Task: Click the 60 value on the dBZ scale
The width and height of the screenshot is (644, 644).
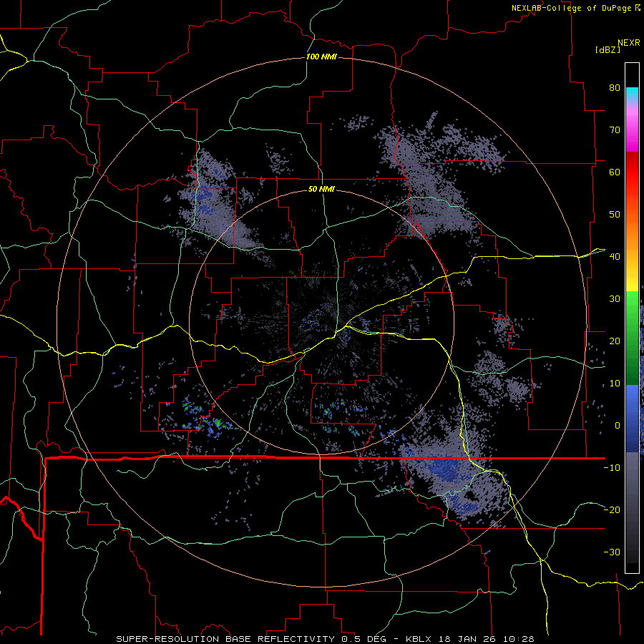Action: pos(615,172)
